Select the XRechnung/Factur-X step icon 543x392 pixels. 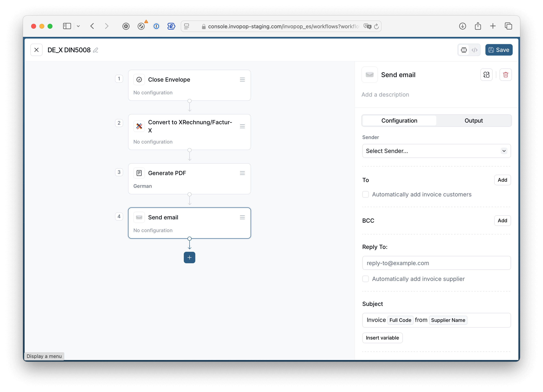[x=139, y=126]
